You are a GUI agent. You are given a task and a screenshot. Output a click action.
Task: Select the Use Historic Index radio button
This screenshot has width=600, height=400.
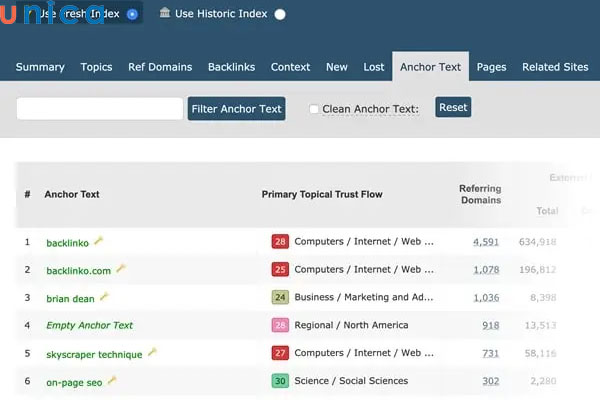point(280,14)
